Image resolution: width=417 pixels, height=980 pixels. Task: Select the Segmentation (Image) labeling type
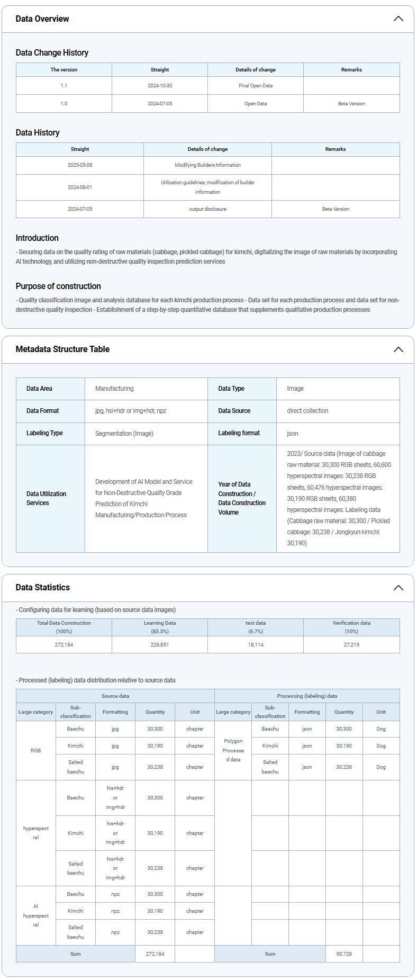point(124,434)
